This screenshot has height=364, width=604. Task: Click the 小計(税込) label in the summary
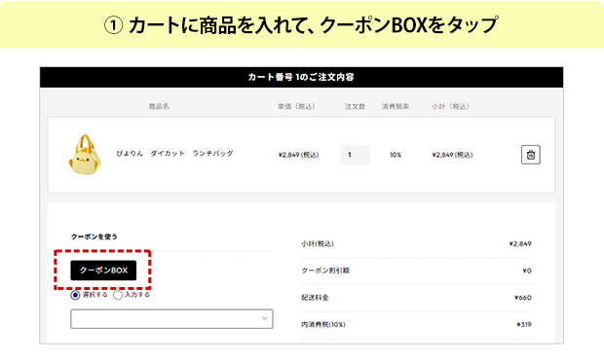(x=318, y=243)
